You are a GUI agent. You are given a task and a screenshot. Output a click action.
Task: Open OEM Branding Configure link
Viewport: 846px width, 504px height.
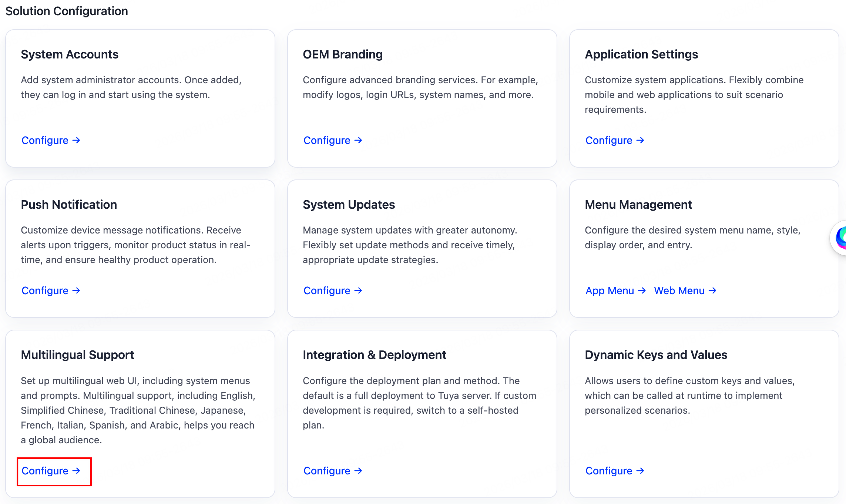pyautogui.click(x=327, y=140)
